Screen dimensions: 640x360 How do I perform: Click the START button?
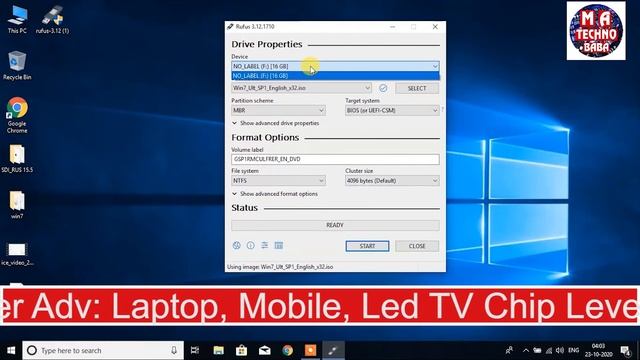tap(367, 246)
